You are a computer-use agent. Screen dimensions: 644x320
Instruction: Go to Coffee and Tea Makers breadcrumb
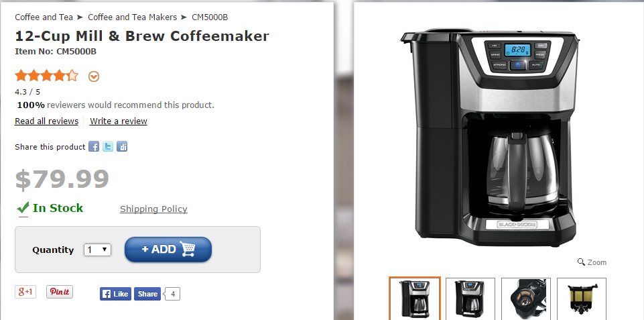132,17
